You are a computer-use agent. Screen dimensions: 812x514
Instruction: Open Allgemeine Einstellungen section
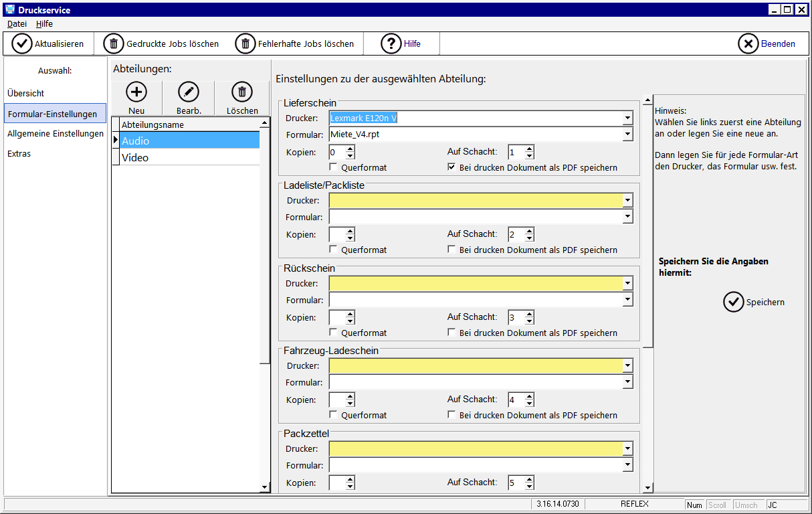click(55, 133)
